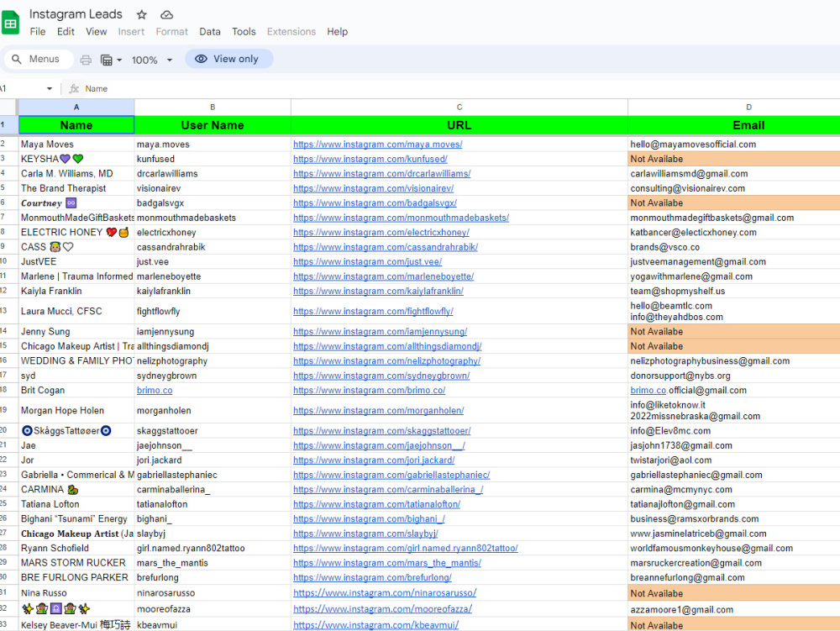Image resolution: width=840 pixels, height=631 pixels.
Task: Select The Brand Therapist cell
Action: [76, 188]
